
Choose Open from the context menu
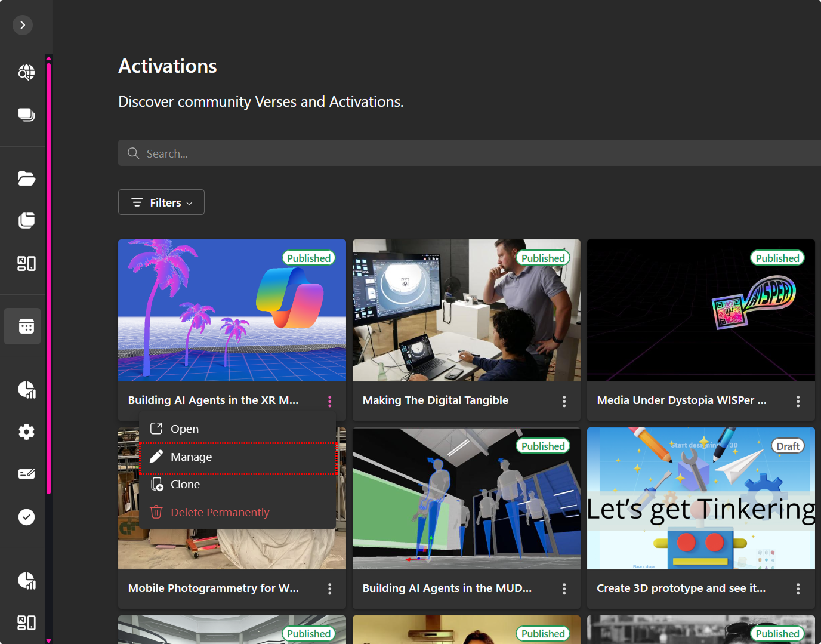[184, 429]
